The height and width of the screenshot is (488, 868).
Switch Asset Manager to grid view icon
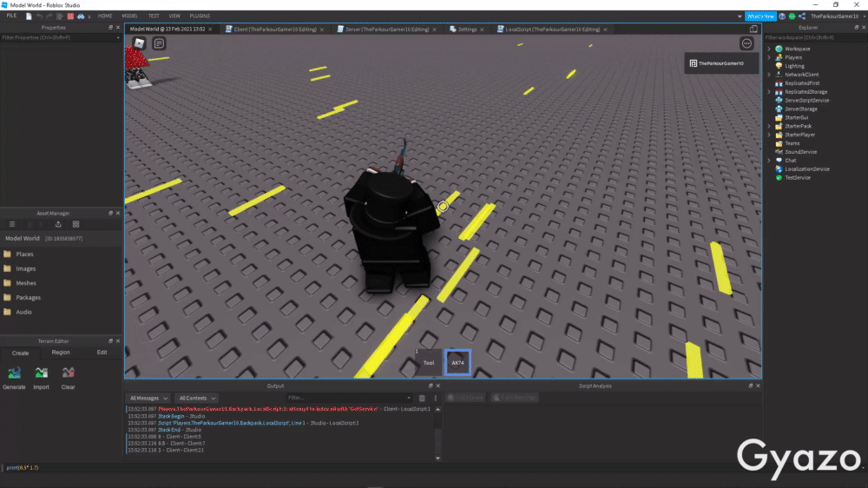click(x=76, y=224)
